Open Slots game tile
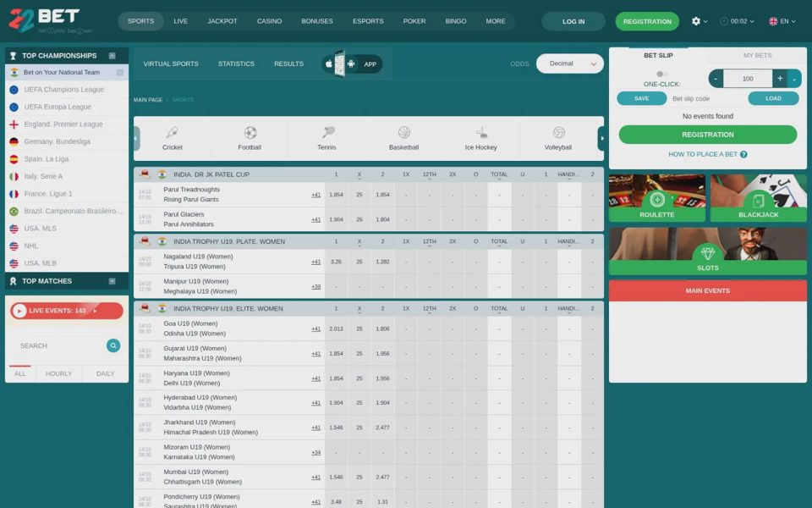This screenshot has width=812, height=508. [708, 251]
